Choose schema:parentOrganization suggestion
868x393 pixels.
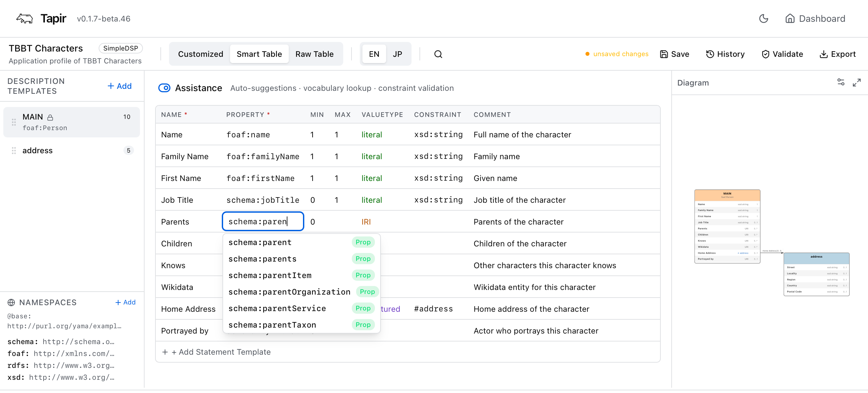click(301, 292)
